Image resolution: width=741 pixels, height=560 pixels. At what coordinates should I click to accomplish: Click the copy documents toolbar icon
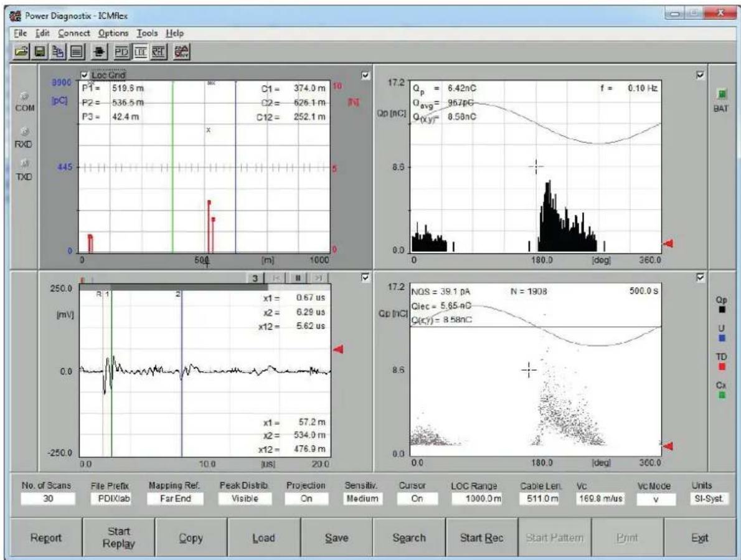[58, 52]
